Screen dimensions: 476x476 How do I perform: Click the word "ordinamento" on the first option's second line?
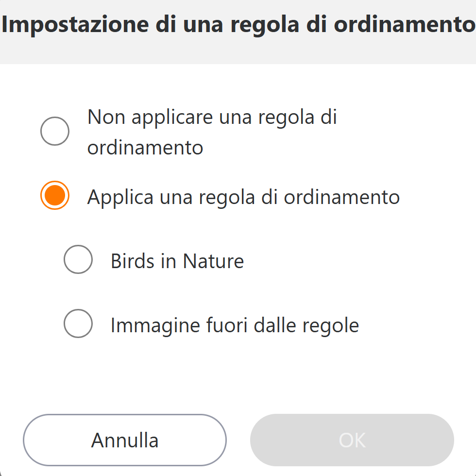(145, 148)
